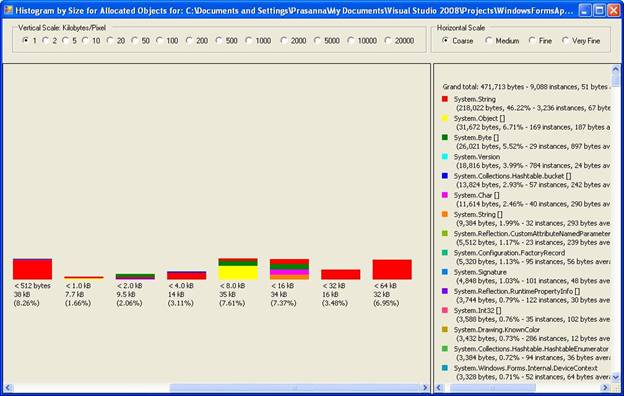Click the System.Signature legend entry text
Viewport: 624px width, 396px height.
coord(480,272)
